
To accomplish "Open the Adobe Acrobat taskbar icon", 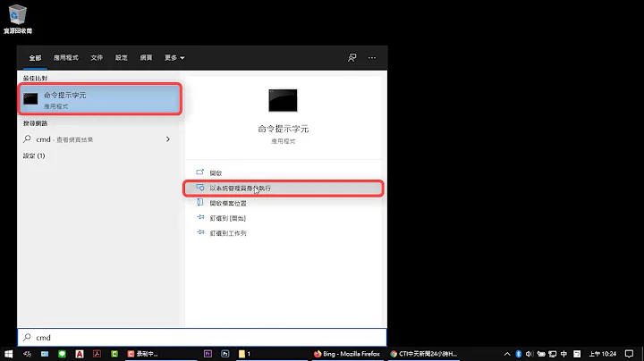I will 97,354.
